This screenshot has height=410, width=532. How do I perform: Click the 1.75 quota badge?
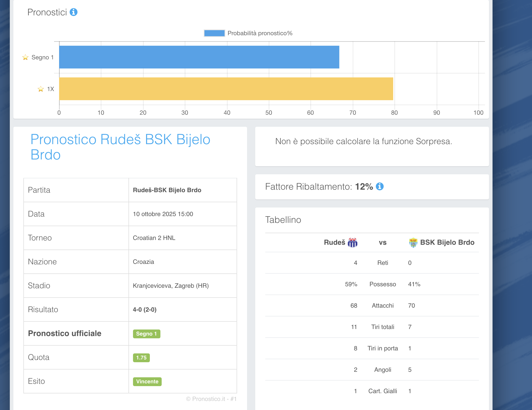tap(141, 358)
